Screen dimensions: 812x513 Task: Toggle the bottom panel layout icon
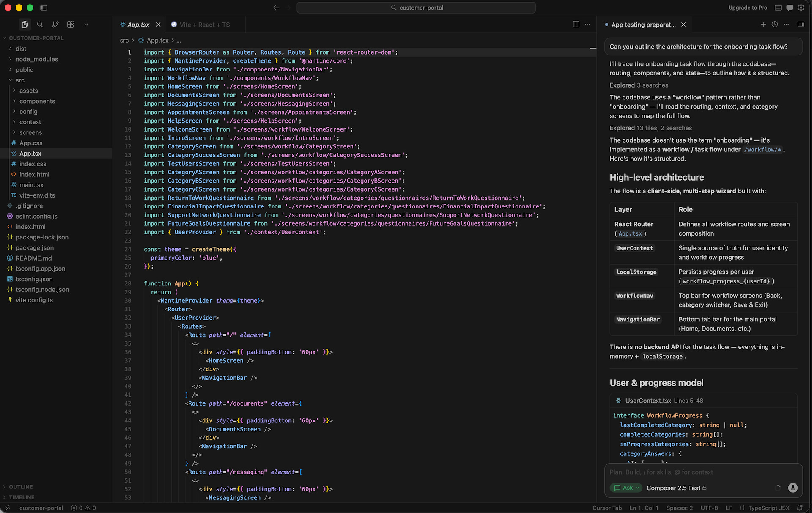tap(778, 8)
